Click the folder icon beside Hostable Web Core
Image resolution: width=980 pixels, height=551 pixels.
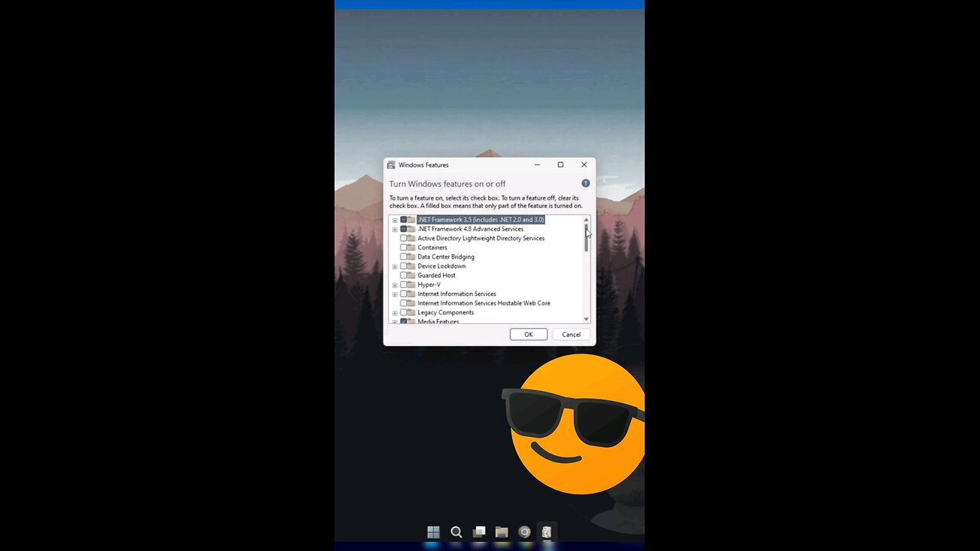point(412,303)
